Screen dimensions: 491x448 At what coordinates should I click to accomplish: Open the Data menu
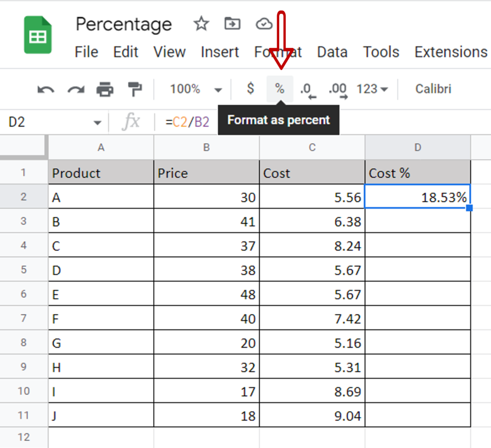pos(332,52)
